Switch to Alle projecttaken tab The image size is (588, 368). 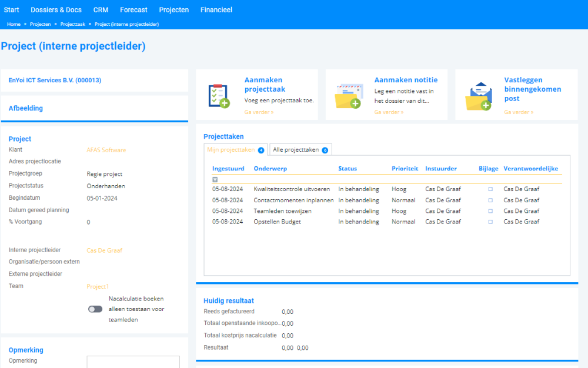300,149
